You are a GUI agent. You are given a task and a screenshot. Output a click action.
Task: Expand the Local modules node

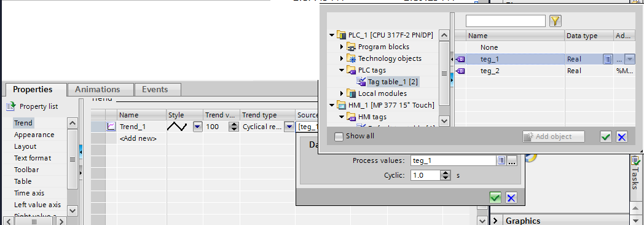[342, 93]
